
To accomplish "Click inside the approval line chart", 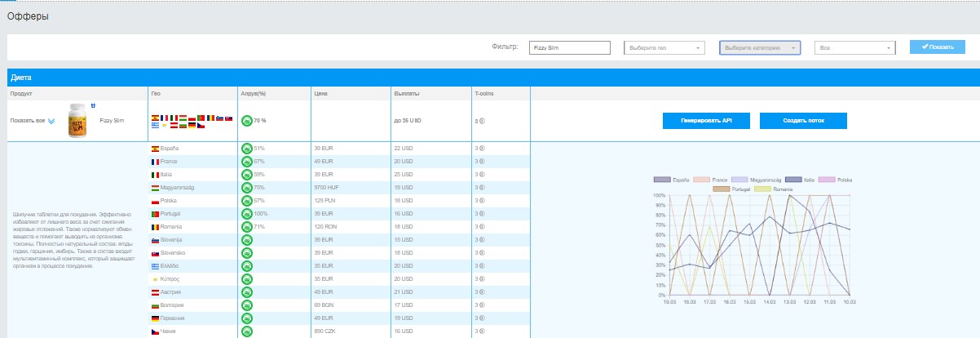I will click(760, 245).
